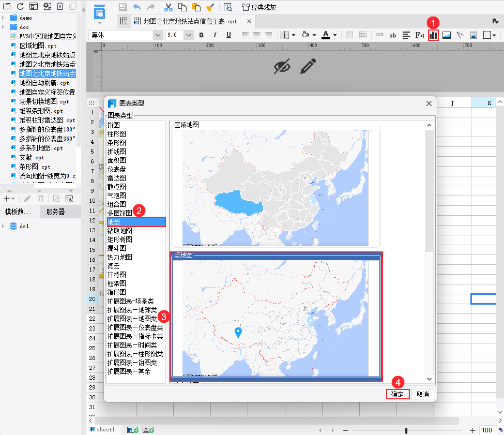Copy with the copy icon
Image resolution: width=504 pixels, height=435 pixels.
pos(182,7)
